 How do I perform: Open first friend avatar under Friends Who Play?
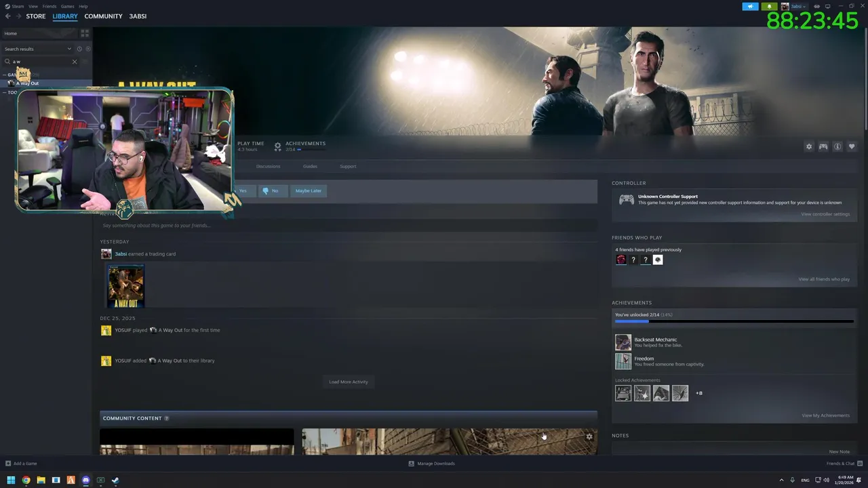[x=621, y=260]
